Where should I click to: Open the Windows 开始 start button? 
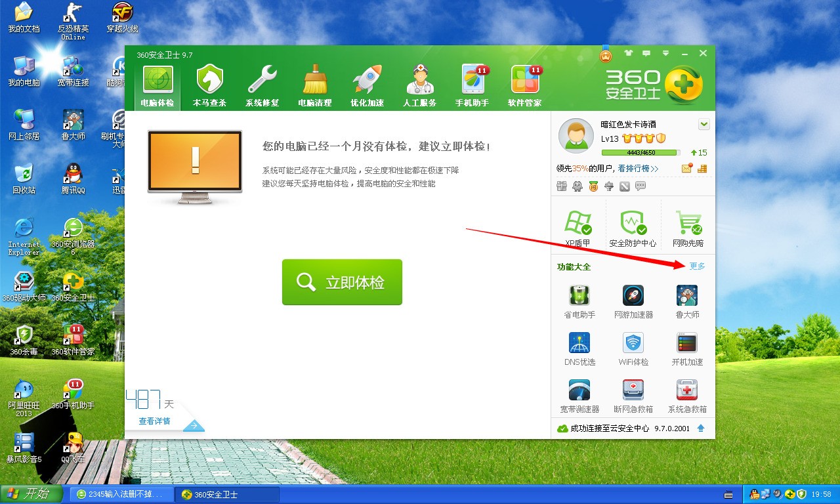click(31, 494)
